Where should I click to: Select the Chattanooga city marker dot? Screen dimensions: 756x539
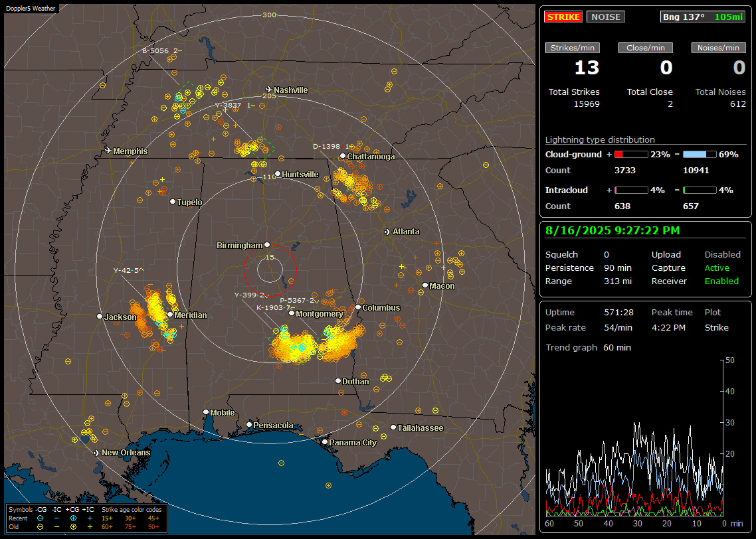click(343, 156)
